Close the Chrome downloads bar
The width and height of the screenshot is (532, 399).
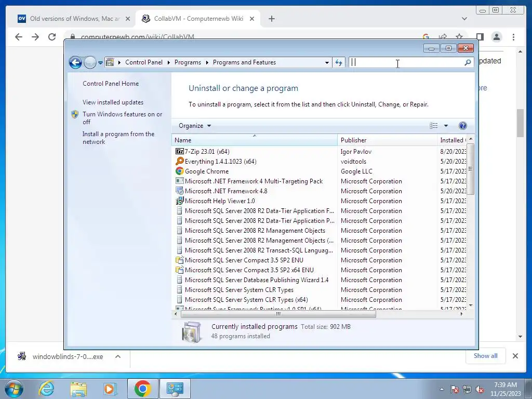[515, 356]
